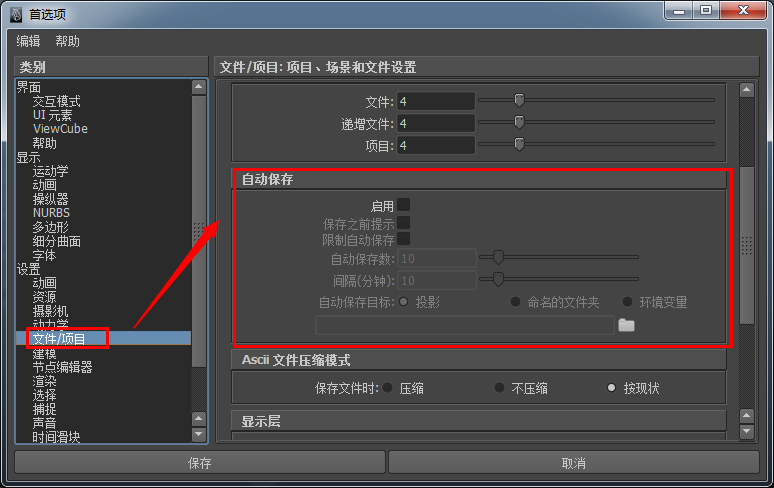
Task: Select 界面 category
Action: tap(29, 87)
